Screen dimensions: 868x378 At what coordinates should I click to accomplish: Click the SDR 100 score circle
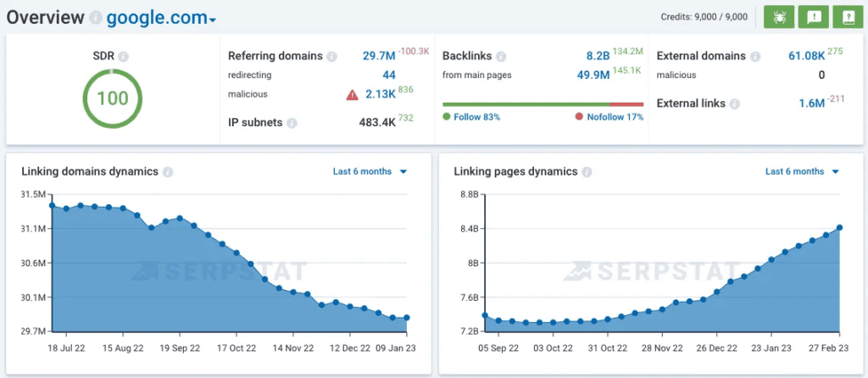[x=112, y=99]
